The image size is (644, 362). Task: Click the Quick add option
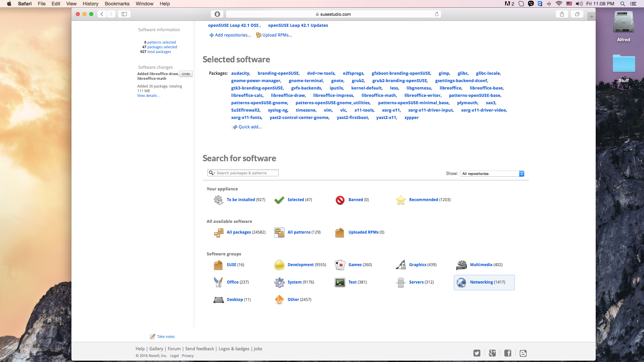[250, 127]
